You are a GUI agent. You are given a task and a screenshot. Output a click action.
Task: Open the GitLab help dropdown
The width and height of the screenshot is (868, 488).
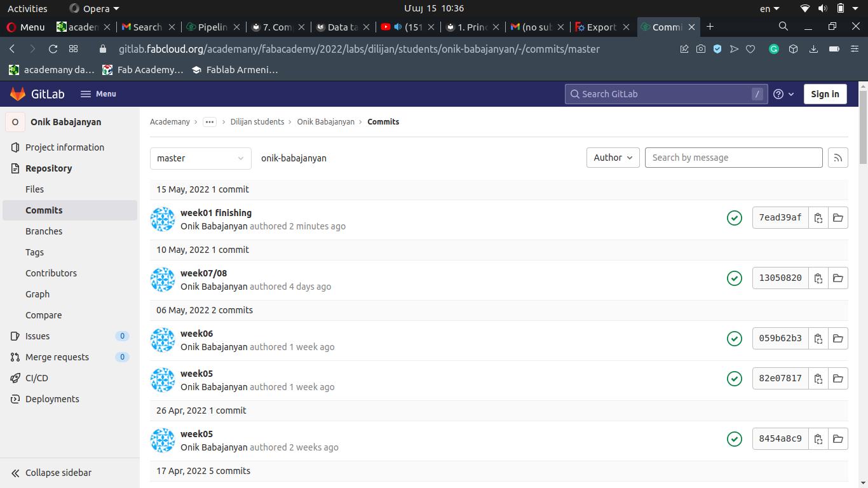tap(784, 94)
